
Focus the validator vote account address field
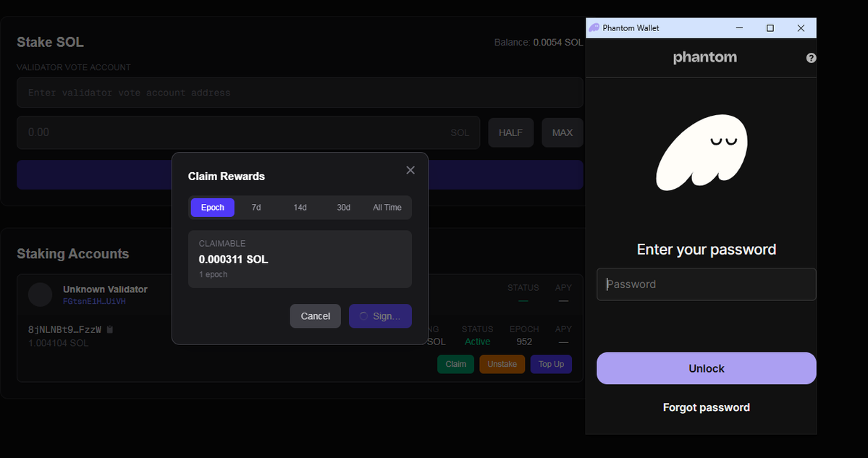tap(300, 93)
